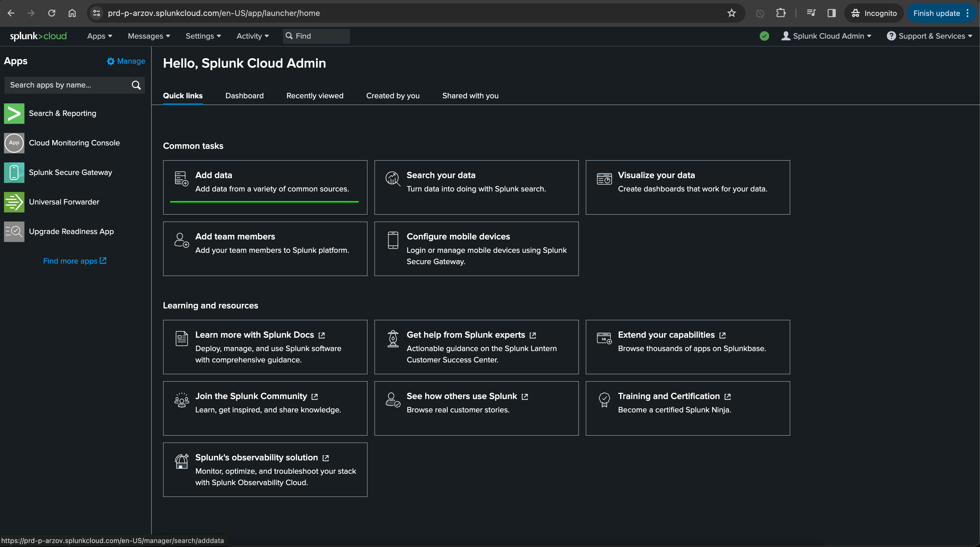Click the customer stories person icon
The height and width of the screenshot is (547, 980).
393,400
